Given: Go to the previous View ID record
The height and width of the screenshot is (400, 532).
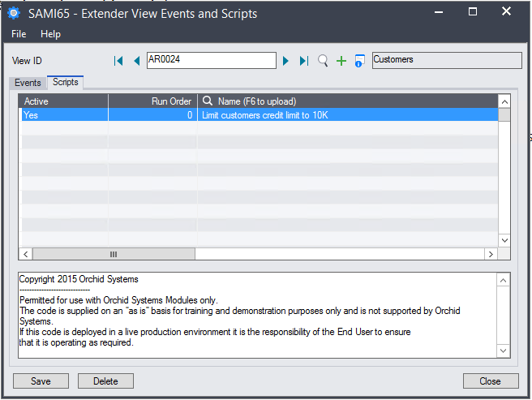Looking at the screenshot, I should click(136, 61).
